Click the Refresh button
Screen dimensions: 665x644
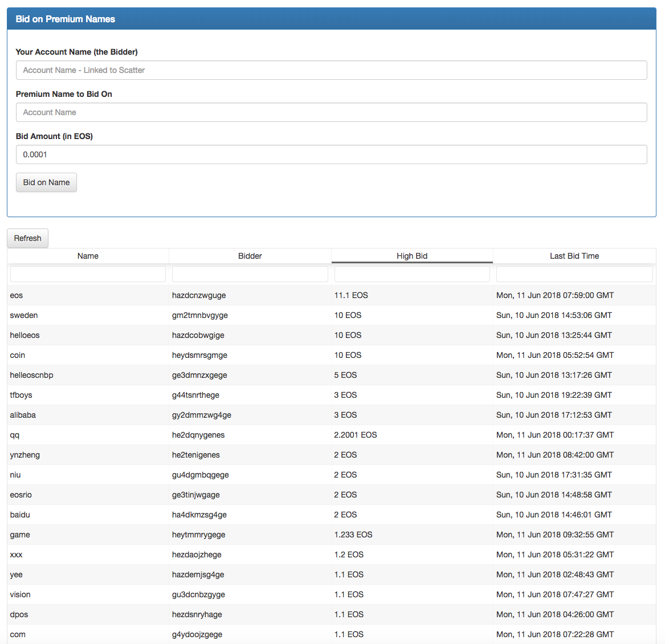[x=27, y=238]
